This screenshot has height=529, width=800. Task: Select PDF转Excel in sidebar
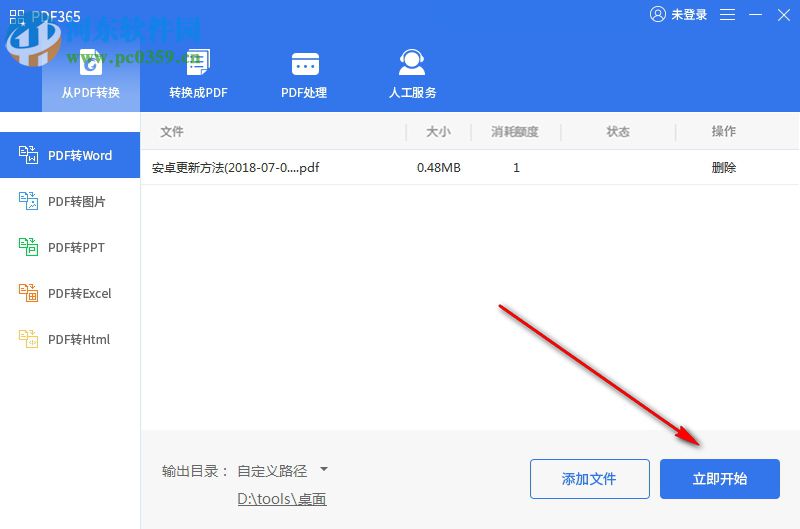(x=70, y=293)
